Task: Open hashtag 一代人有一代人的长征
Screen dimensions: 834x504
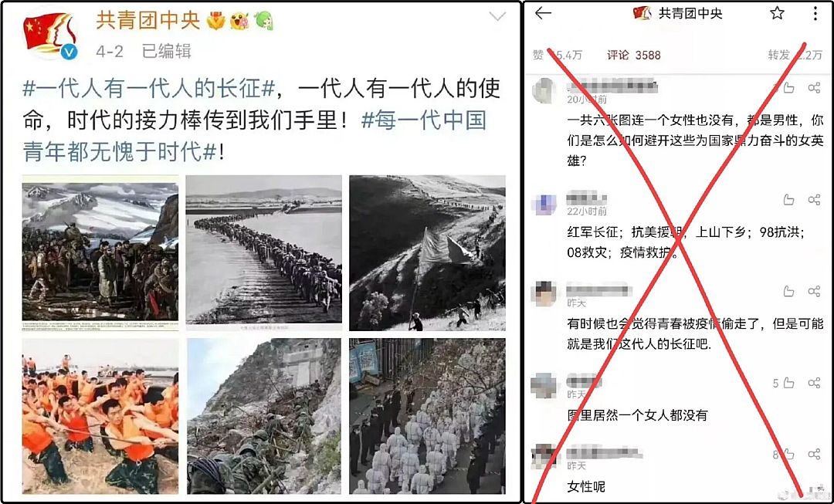Action: [149, 89]
